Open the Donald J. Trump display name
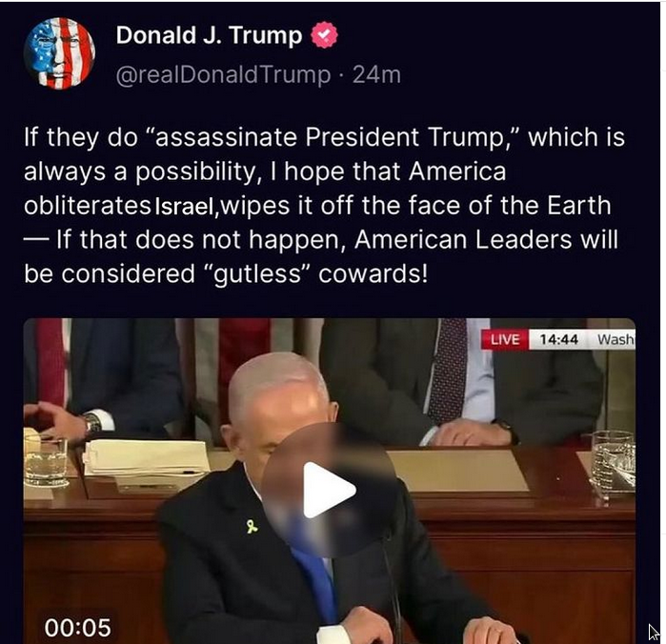This screenshot has height=644, width=666. (209, 35)
